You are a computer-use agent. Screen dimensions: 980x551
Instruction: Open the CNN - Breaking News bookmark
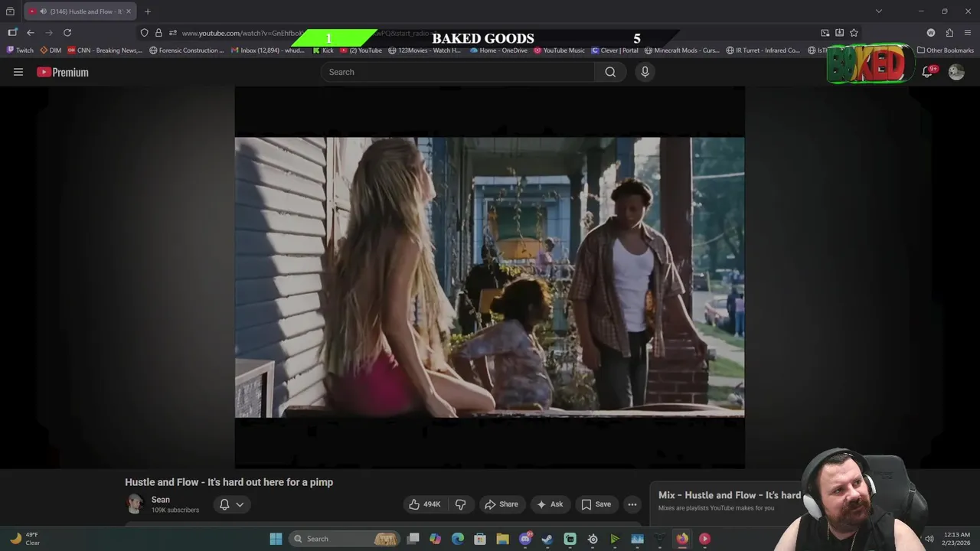tap(105, 51)
